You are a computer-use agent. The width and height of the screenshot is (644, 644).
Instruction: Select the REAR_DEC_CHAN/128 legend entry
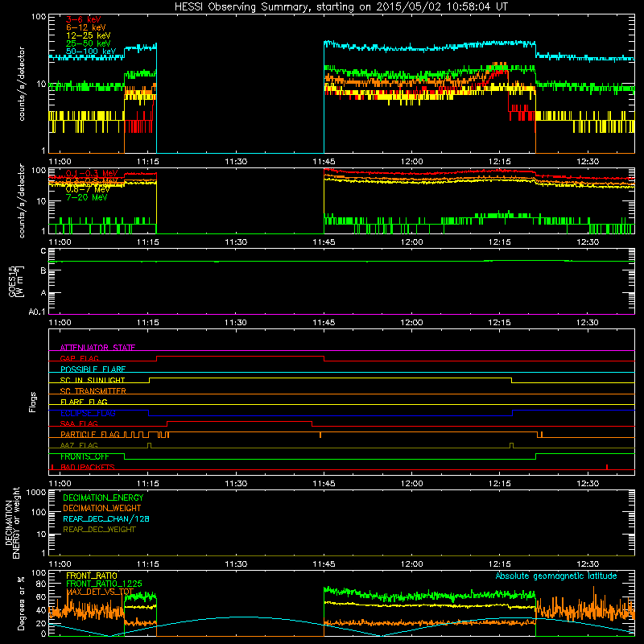(106, 519)
